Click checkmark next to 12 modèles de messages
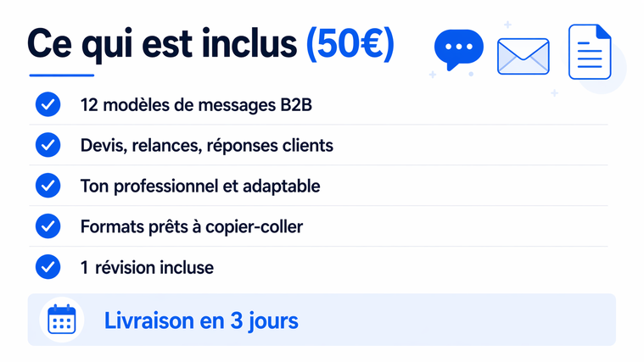This screenshot has width=644, height=362. 48,105
